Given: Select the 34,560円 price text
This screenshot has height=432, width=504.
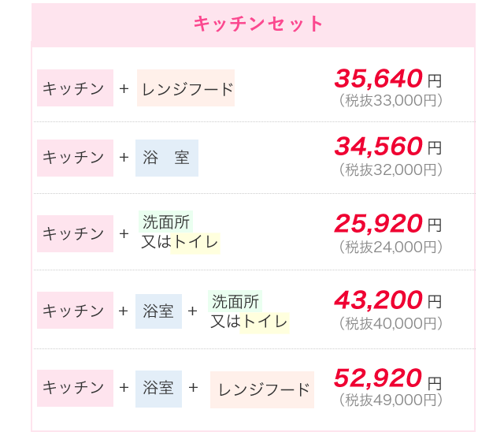Looking at the screenshot, I should (x=387, y=147).
